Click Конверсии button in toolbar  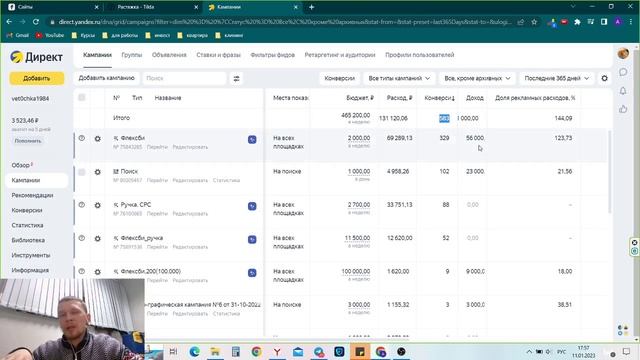pos(340,78)
